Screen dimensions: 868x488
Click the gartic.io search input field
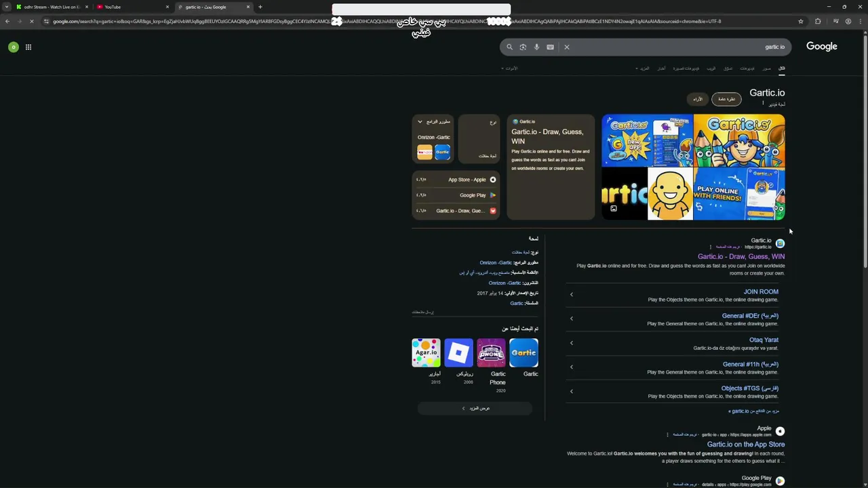[x=678, y=47]
